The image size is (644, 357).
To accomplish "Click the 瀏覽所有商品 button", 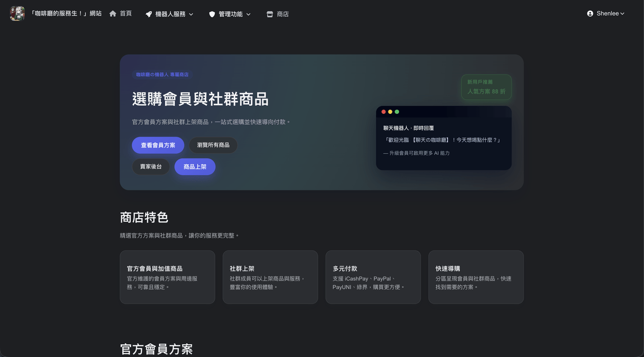I will 213,145.
